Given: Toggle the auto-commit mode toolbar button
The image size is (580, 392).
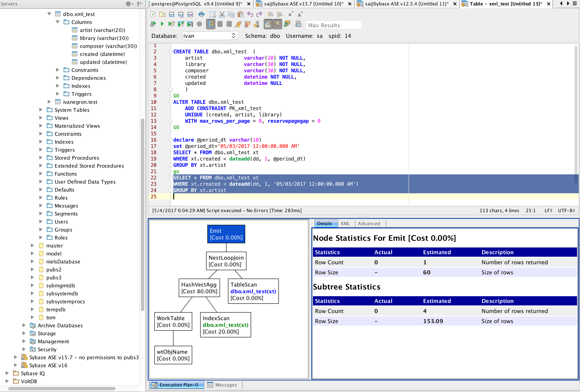Looking at the screenshot, I should [211, 24].
